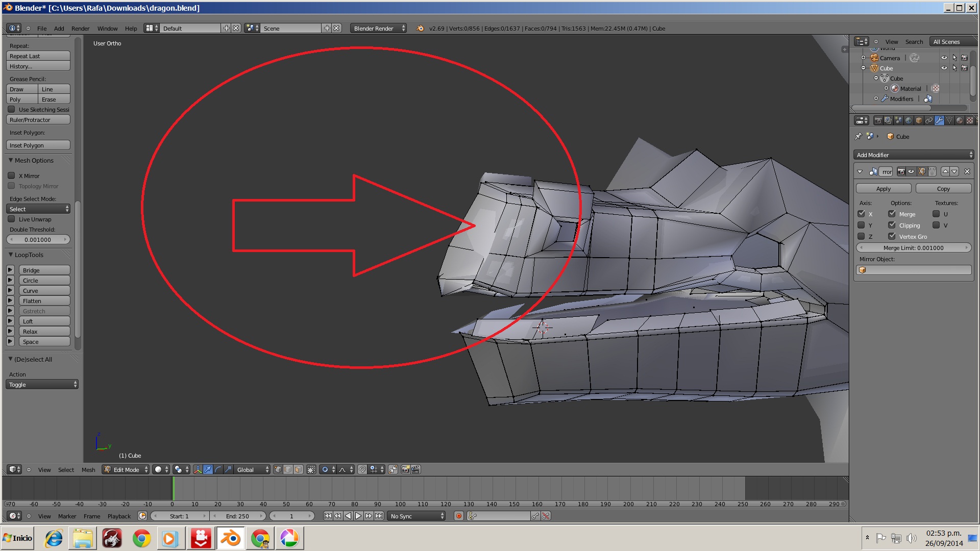
Task: Open the Mesh menu in viewport header
Action: 88,470
